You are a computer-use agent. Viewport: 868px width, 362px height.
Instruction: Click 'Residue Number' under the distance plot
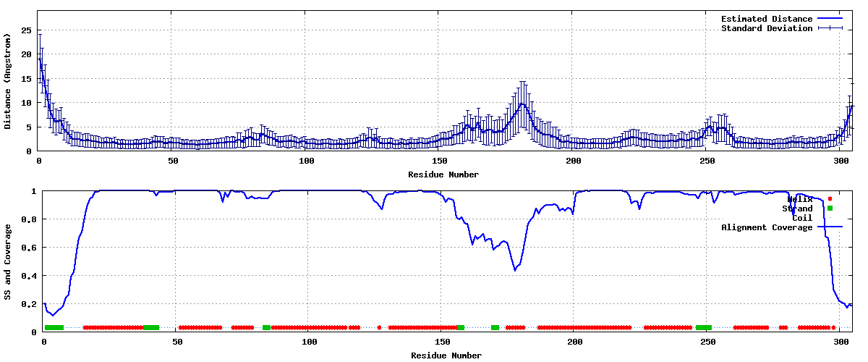[x=443, y=174]
